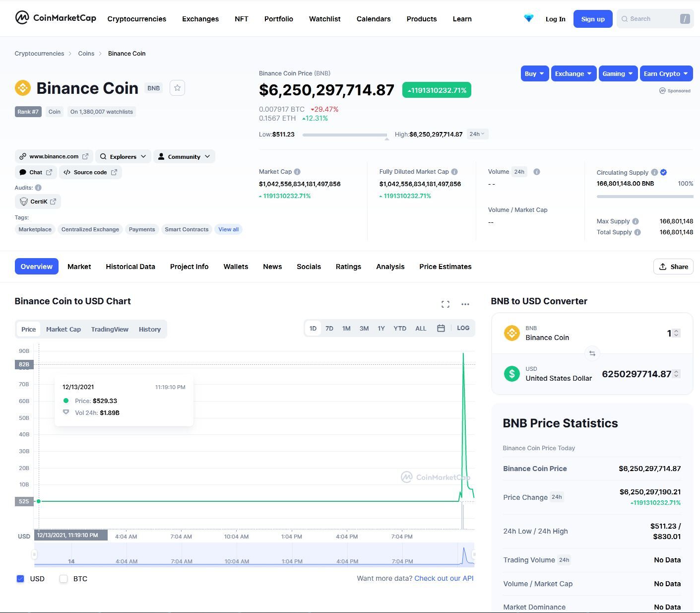Click the search slash shortcut icon

(x=685, y=19)
